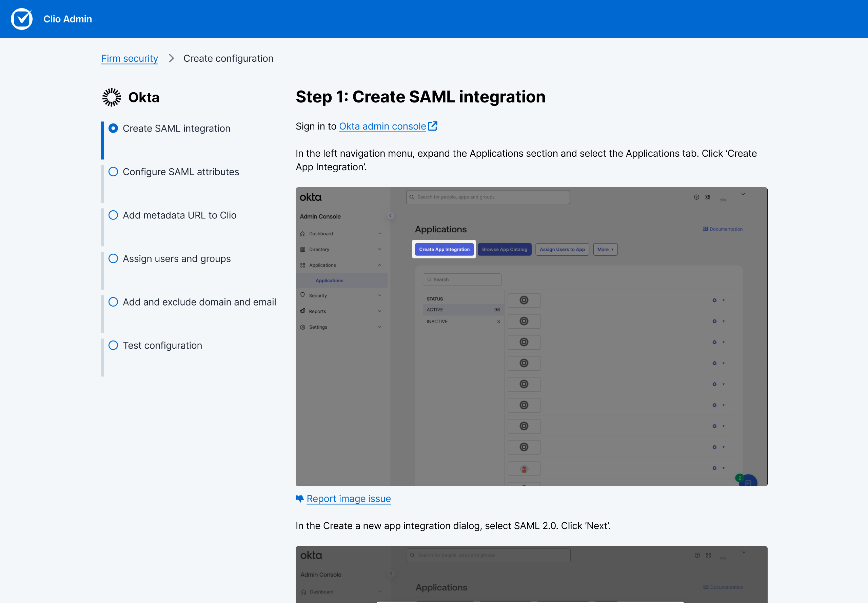Select the Add metadata URL to Clio radio

[x=113, y=215]
